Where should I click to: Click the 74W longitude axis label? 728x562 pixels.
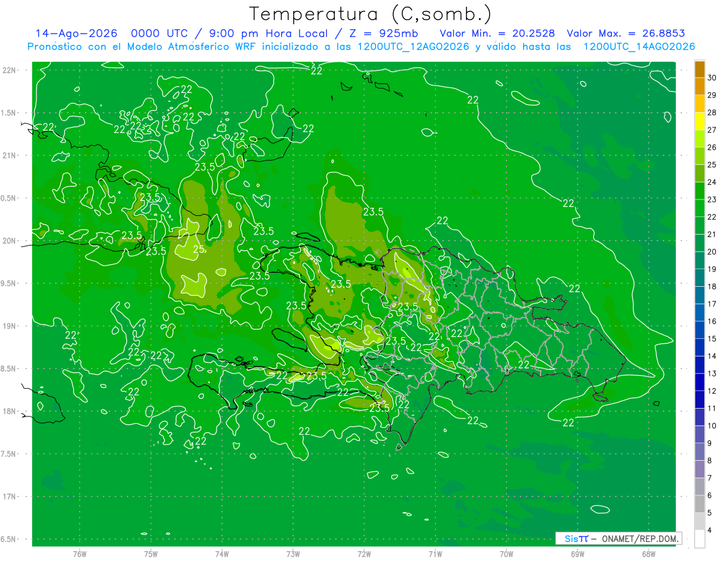click(222, 554)
